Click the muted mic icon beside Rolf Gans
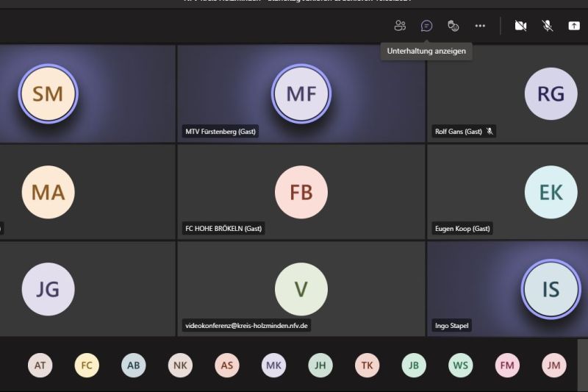This screenshot has width=588, height=392. (x=490, y=132)
